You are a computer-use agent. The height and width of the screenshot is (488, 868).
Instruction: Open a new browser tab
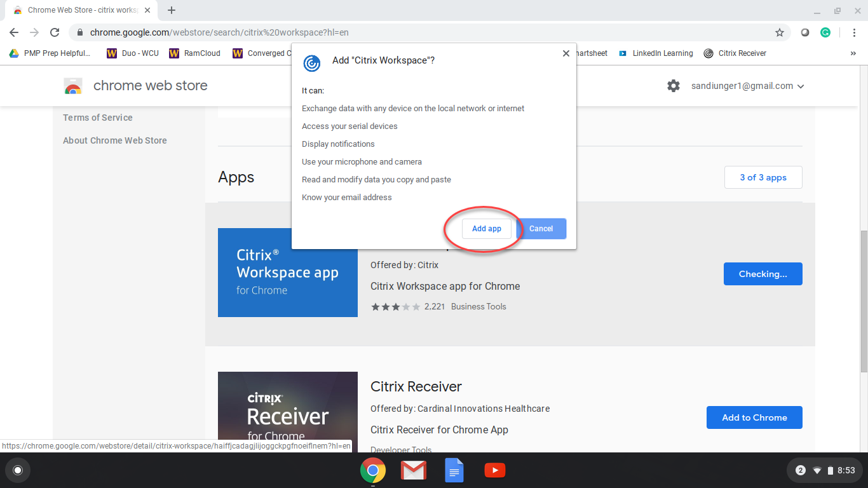click(172, 10)
